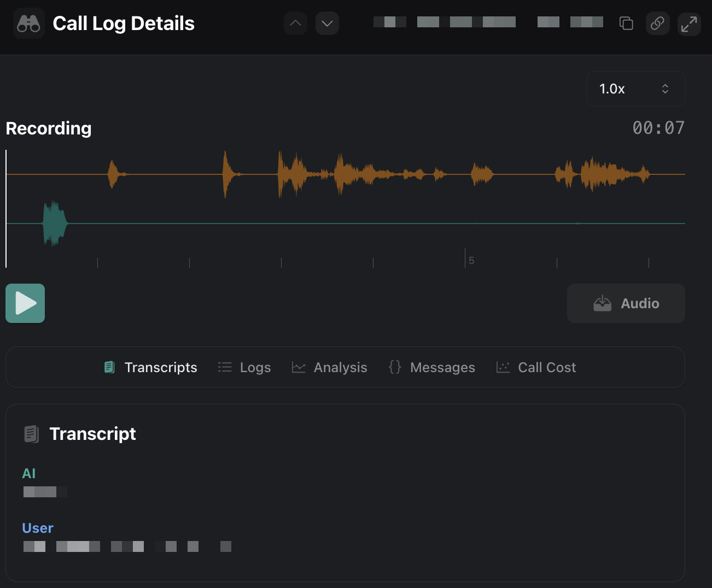Click the teal speaker waveform segment
This screenshot has height=588, width=712.
point(54,223)
